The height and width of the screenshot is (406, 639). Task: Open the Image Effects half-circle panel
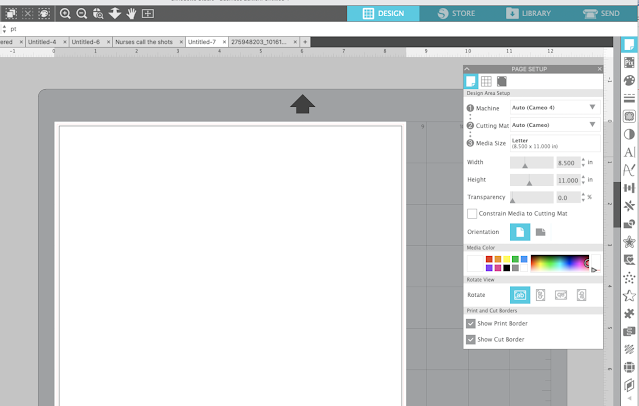click(629, 134)
